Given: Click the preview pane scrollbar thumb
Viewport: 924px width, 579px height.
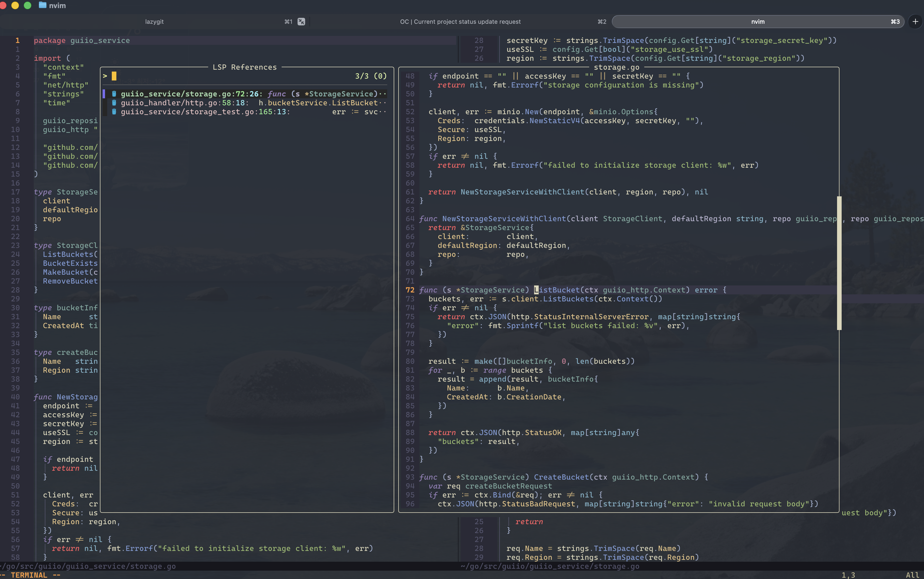Looking at the screenshot, I should coord(839,263).
